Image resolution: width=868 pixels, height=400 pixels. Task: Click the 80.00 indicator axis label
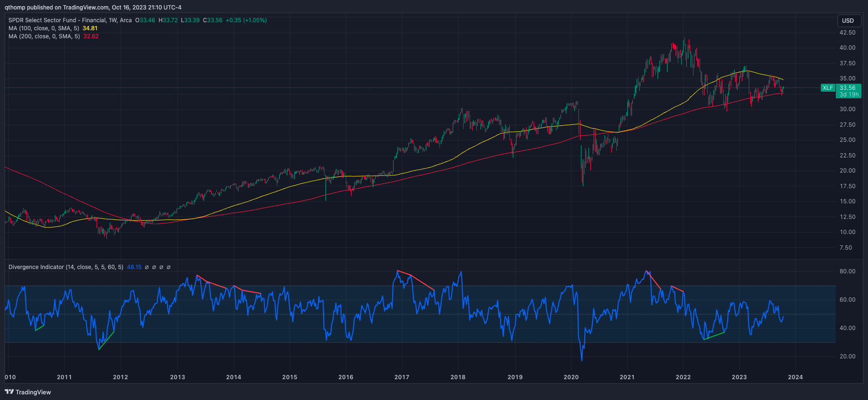point(847,271)
